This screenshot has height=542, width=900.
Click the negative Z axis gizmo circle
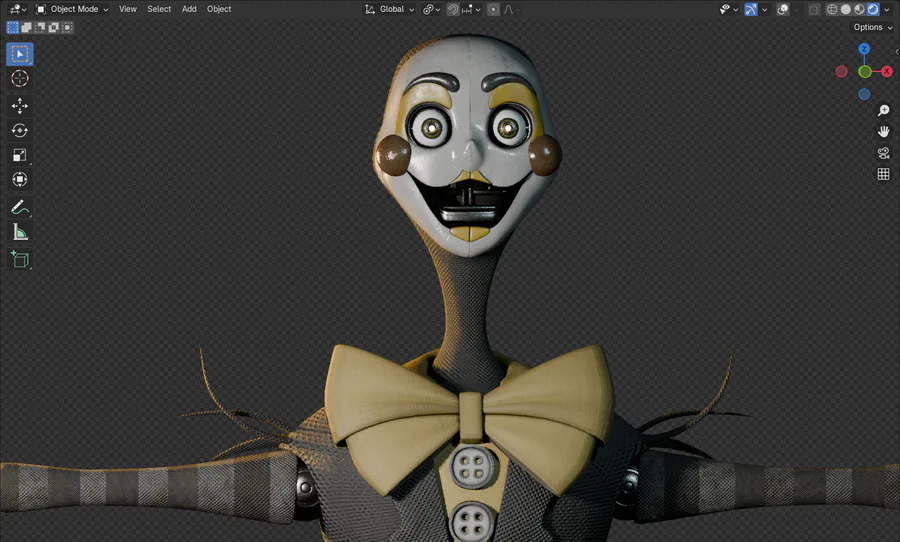click(x=864, y=94)
